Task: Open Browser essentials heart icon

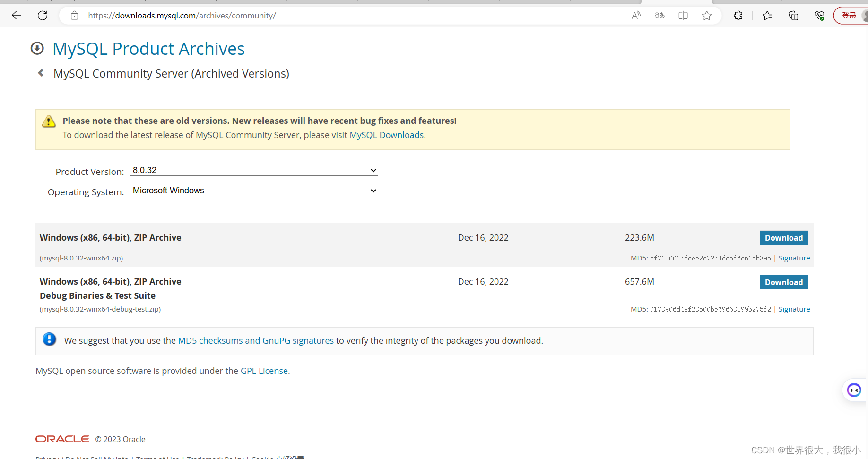Action: (819, 16)
